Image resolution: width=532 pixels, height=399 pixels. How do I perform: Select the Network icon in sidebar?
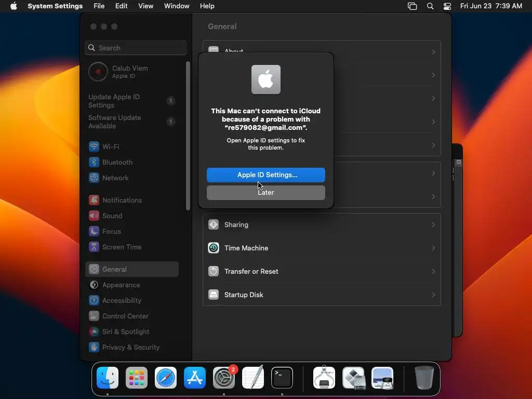coord(94,178)
